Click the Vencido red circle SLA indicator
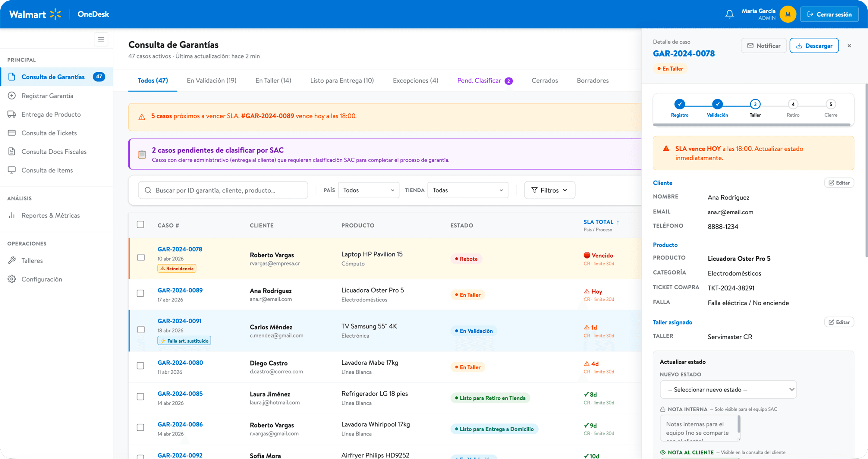 tap(587, 255)
